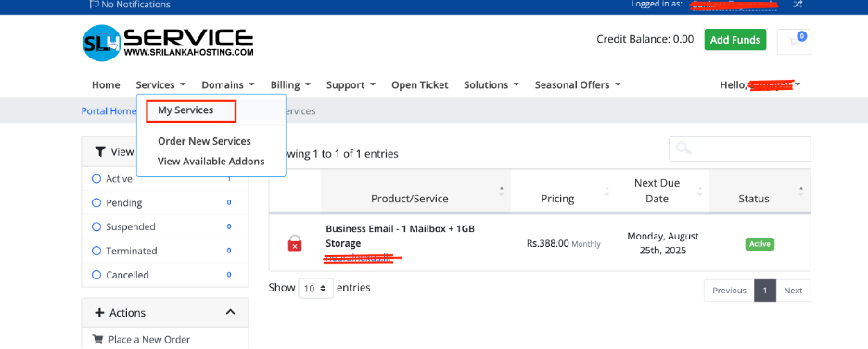Image resolution: width=868 pixels, height=349 pixels.
Task: Select the Pending filter radio
Action: [x=96, y=202]
